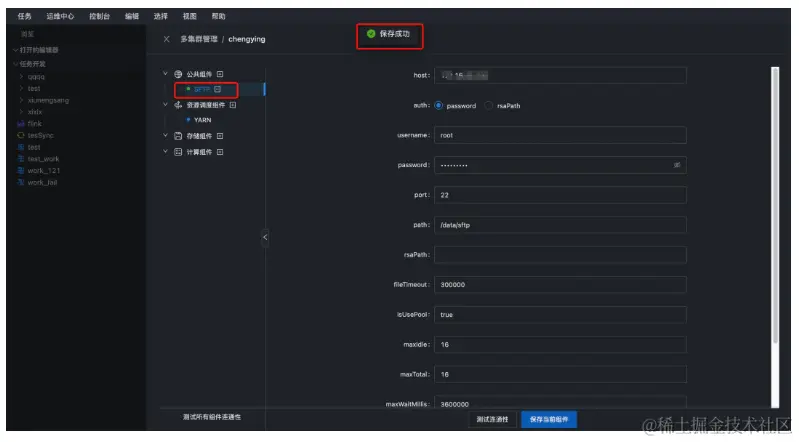This screenshot has height=442, width=799.
Task: Click the path field containing /data/sftp
Action: point(560,225)
